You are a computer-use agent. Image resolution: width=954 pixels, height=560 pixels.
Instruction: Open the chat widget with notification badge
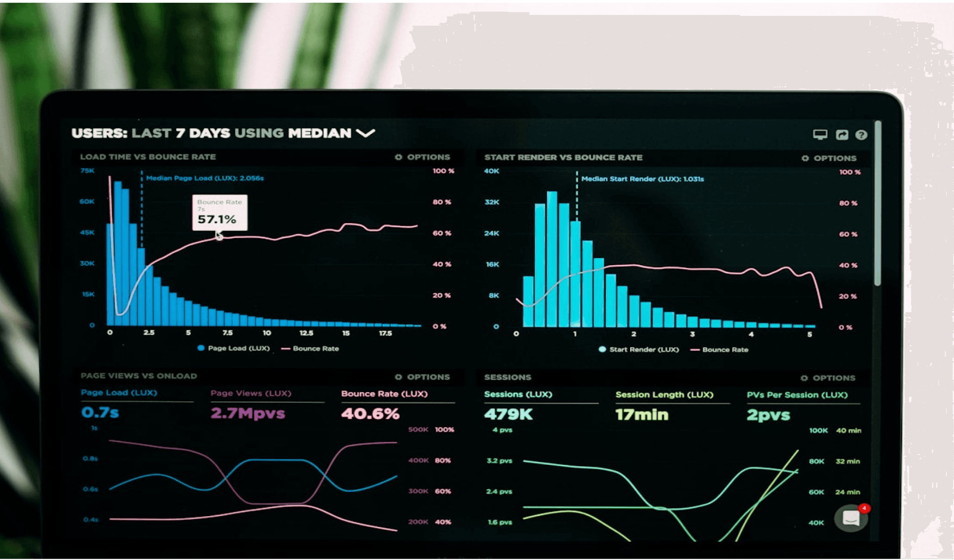[x=851, y=518]
